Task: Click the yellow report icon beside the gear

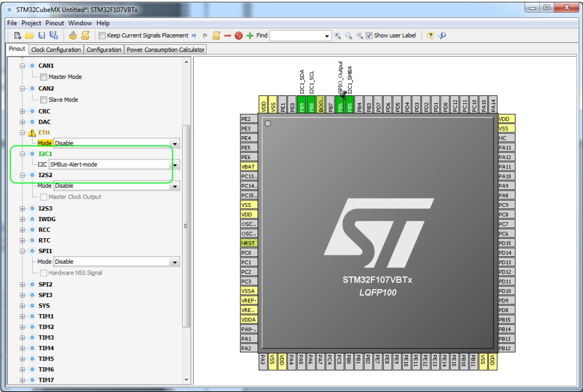Action: 85,36
